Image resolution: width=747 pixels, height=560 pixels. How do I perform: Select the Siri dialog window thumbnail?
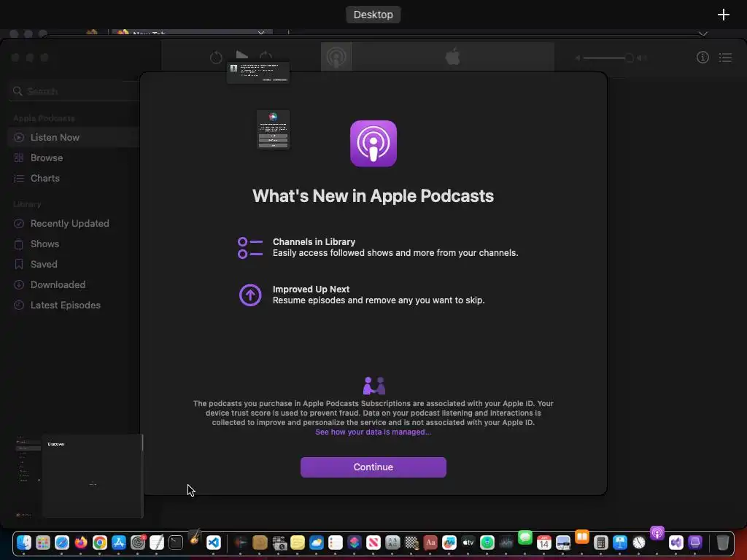tap(273, 130)
